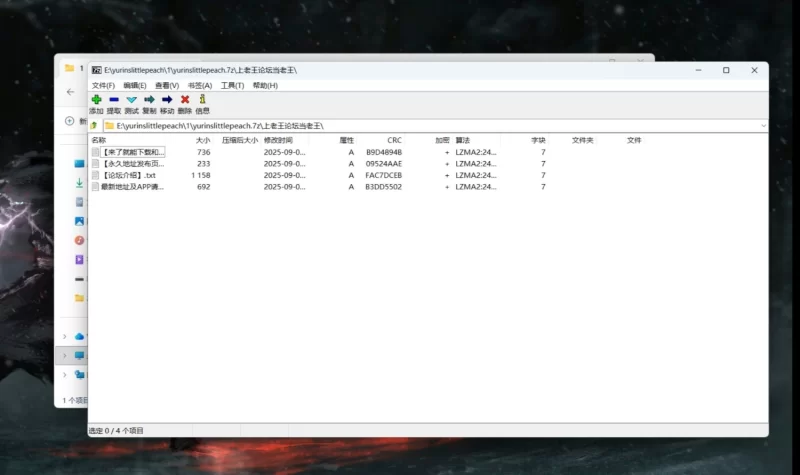Click the green Add (添加) toolbar icon
The image size is (800, 475).
tap(96, 99)
